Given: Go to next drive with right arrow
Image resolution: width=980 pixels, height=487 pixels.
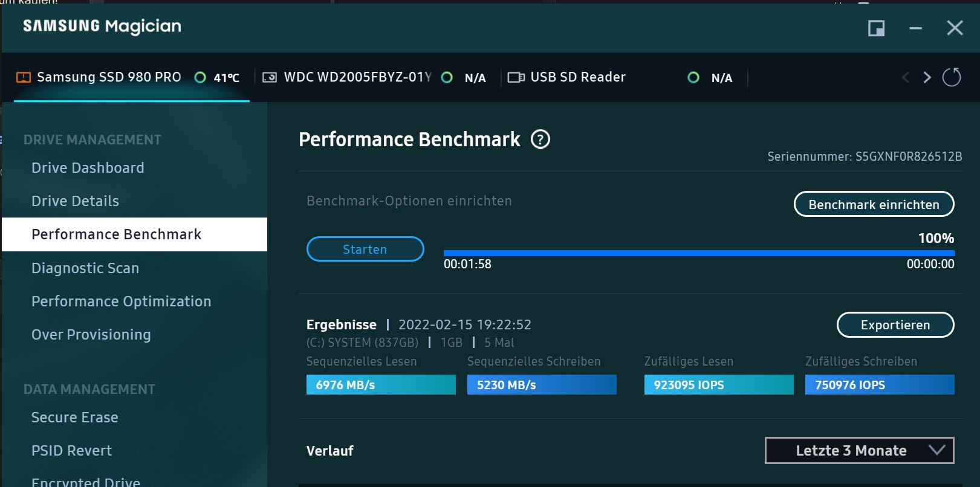Looking at the screenshot, I should pos(927,77).
